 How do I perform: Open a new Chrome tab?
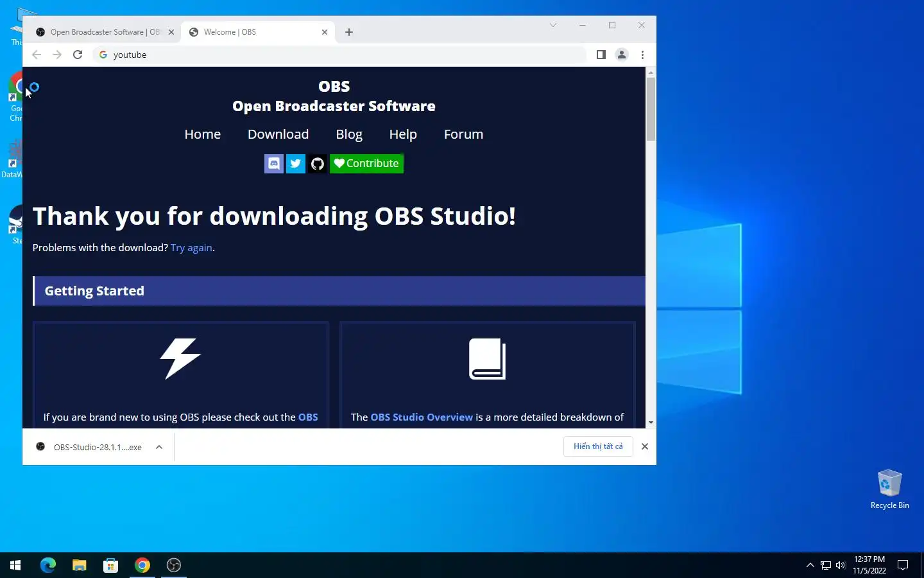click(x=349, y=32)
